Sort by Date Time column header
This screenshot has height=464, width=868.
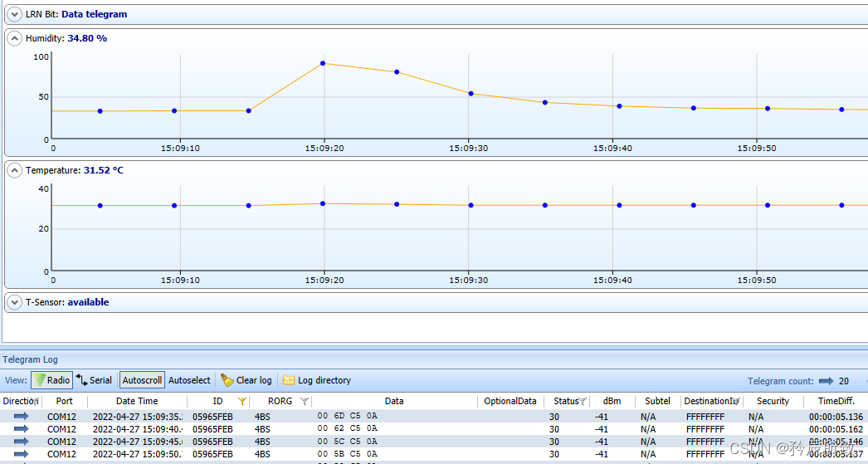(x=137, y=402)
